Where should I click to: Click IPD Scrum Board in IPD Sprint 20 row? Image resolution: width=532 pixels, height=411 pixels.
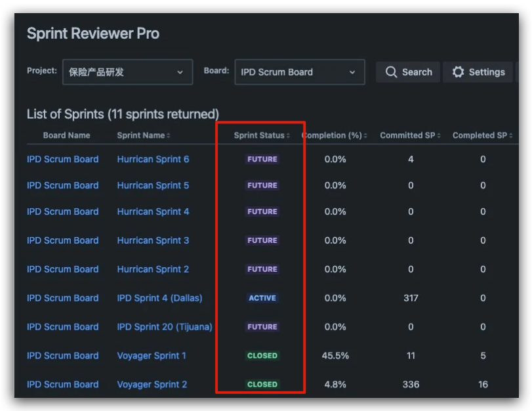point(63,327)
